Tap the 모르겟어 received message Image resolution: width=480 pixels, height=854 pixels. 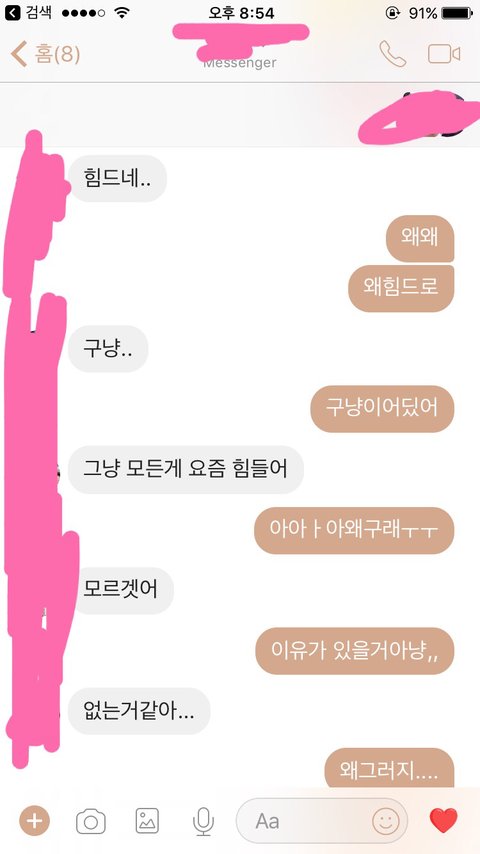(121, 590)
